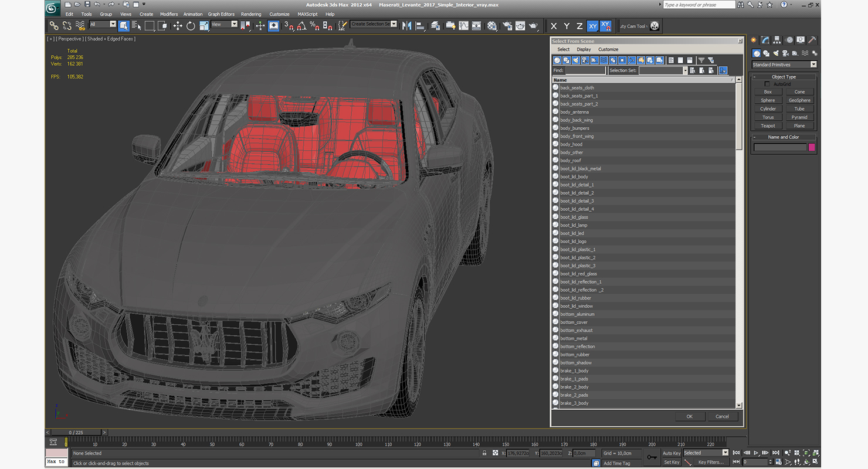The width and height of the screenshot is (868, 469).
Task: Select Lights category in Create panel
Action: (x=775, y=53)
